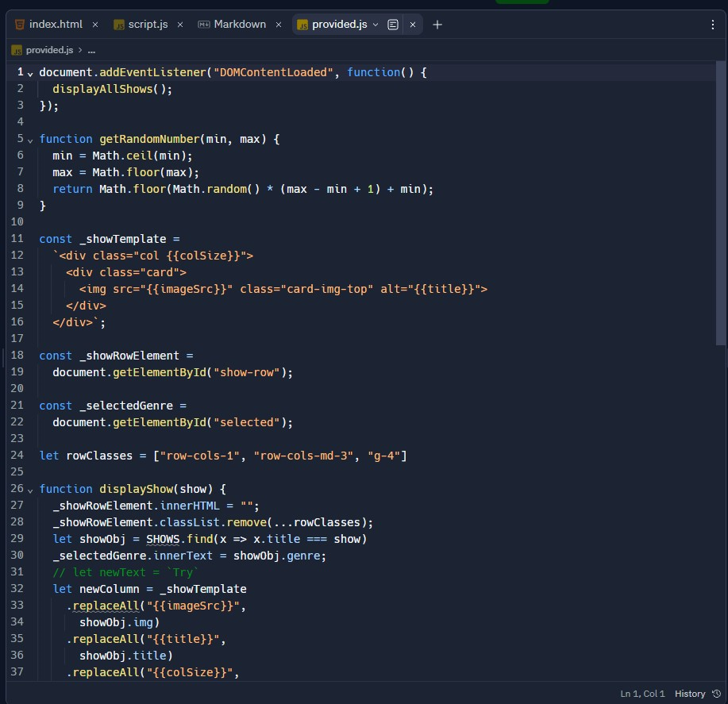Click the JavaScript icon in the breadcrumb bar
The image size is (728, 704).
point(17,49)
